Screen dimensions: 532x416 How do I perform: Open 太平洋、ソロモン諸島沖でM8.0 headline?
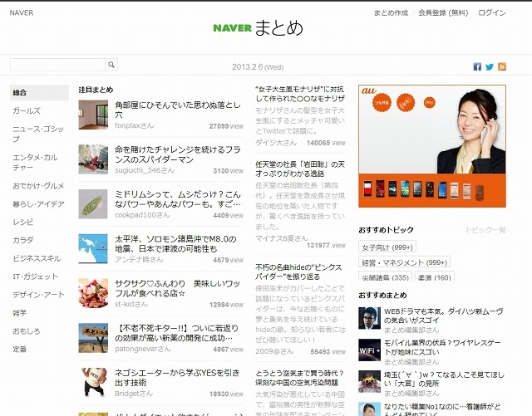(x=175, y=244)
